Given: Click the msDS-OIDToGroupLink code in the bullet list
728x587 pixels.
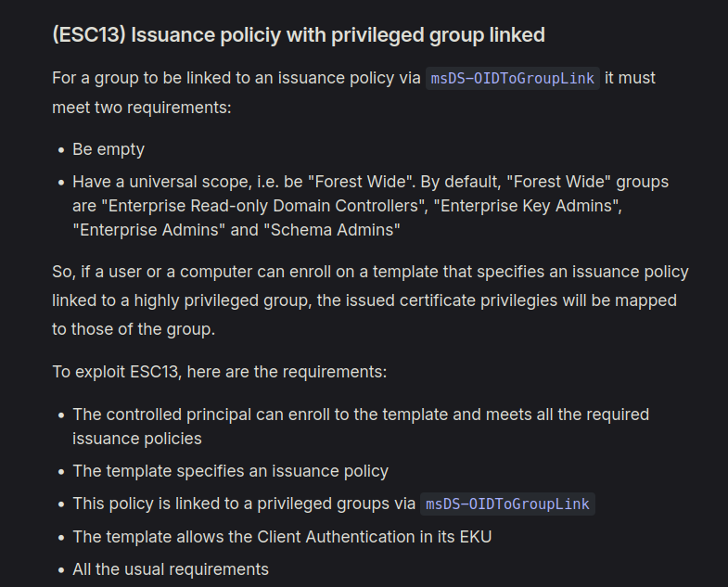Looking at the screenshot, I should pyautogui.click(x=507, y=504).
